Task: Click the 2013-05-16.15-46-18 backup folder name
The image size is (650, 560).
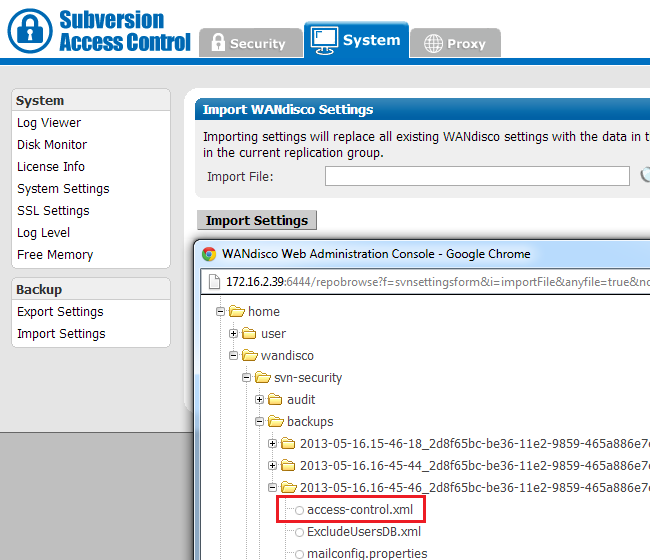Action: coord(475,444)
